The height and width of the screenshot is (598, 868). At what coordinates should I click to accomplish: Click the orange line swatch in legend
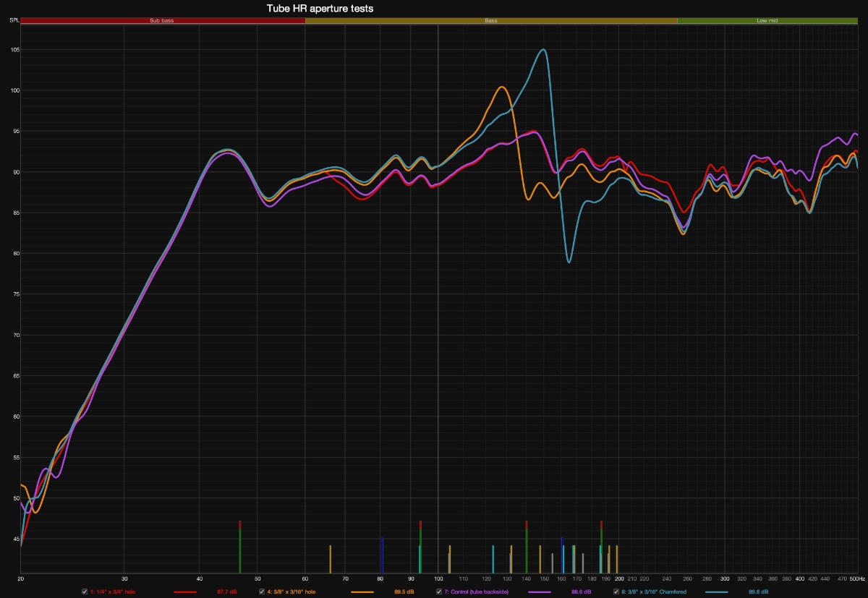(362, 591)
